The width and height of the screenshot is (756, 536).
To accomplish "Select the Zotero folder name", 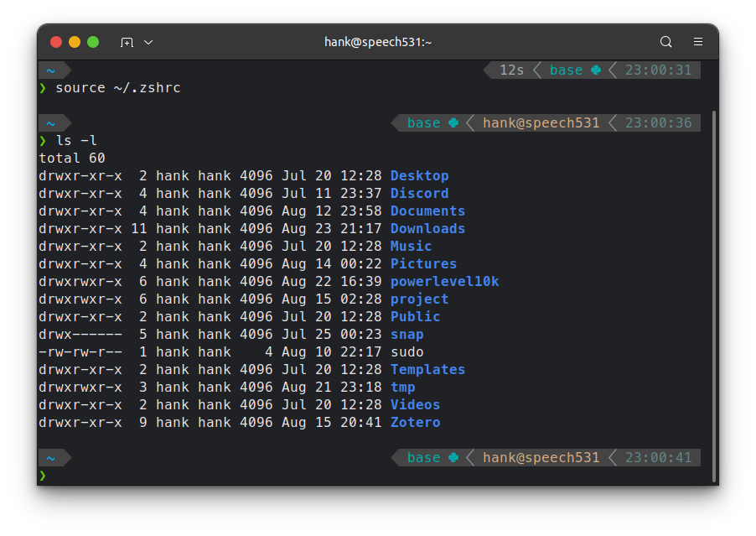I will pos(415,423).
